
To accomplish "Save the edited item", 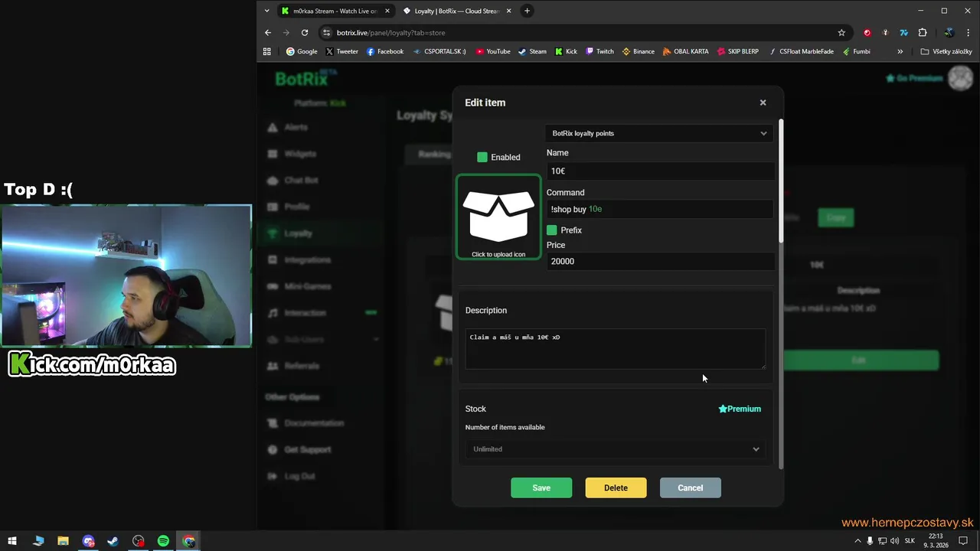I will click(x=541, y=488).
